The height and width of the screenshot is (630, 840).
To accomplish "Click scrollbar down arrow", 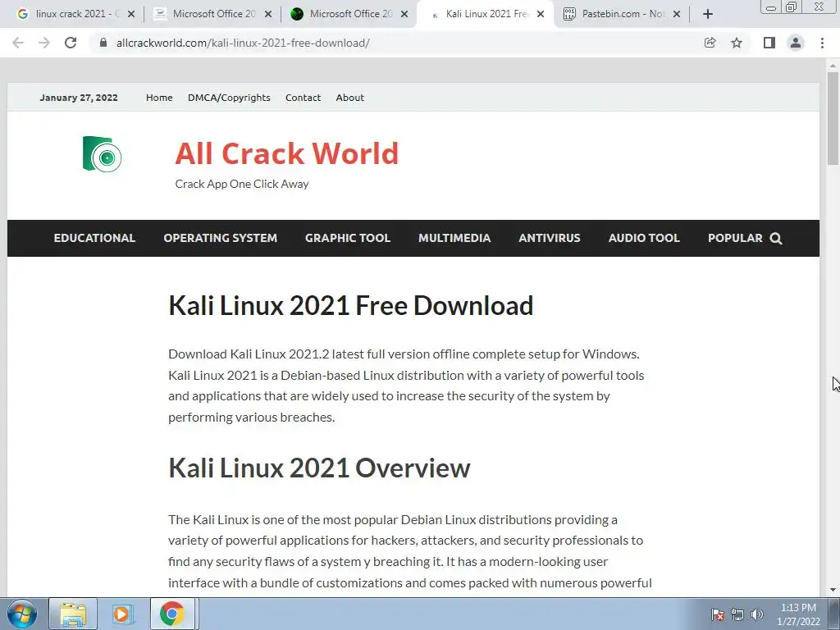I will pos(833,591).
